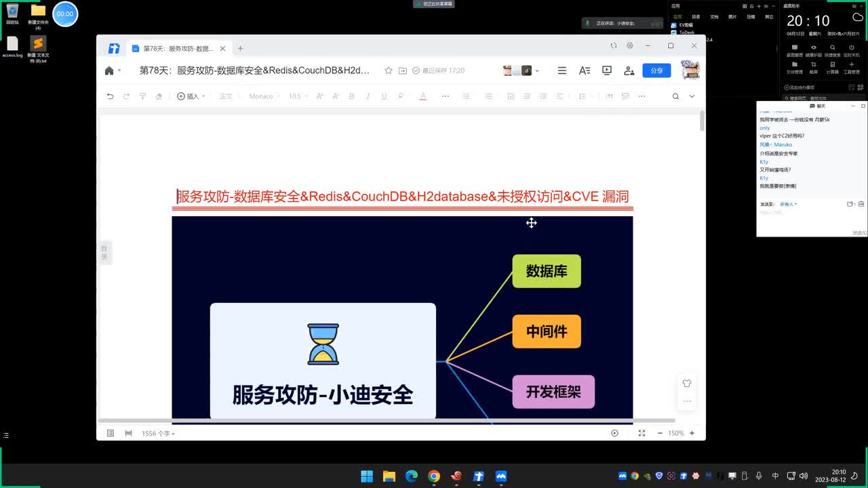Open the Monaco font dropdown
The width and height of the screenshot is (868, 488).
point(264,96)
